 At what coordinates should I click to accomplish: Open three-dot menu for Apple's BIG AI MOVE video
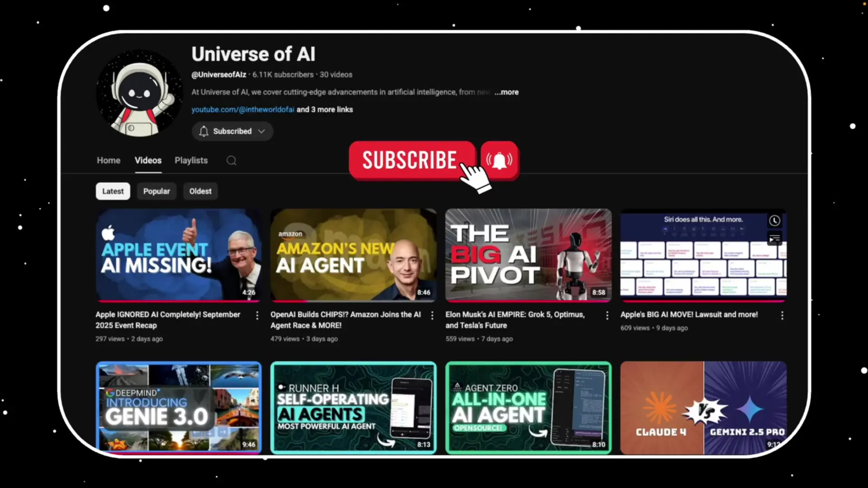coord(782,315)
